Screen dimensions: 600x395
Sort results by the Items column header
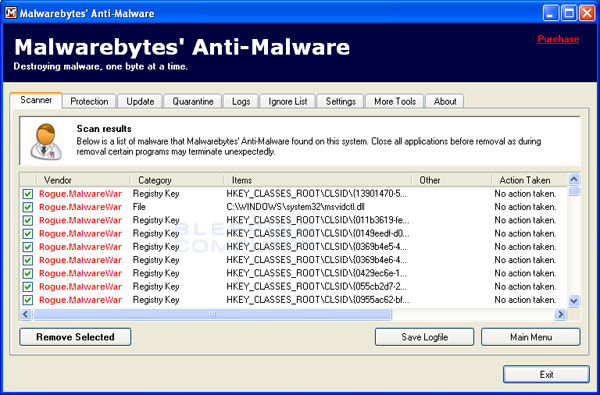(318, 180)
